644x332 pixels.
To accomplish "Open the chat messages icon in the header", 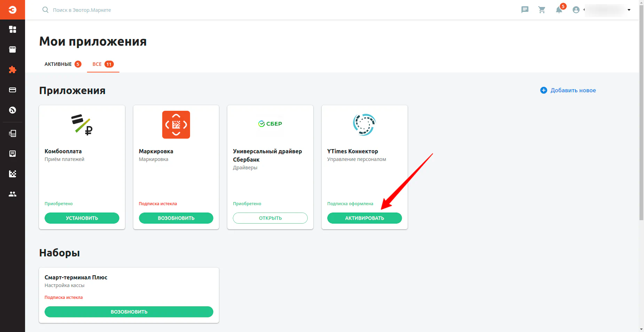I will pyautogui.click(x=525, y=10).
